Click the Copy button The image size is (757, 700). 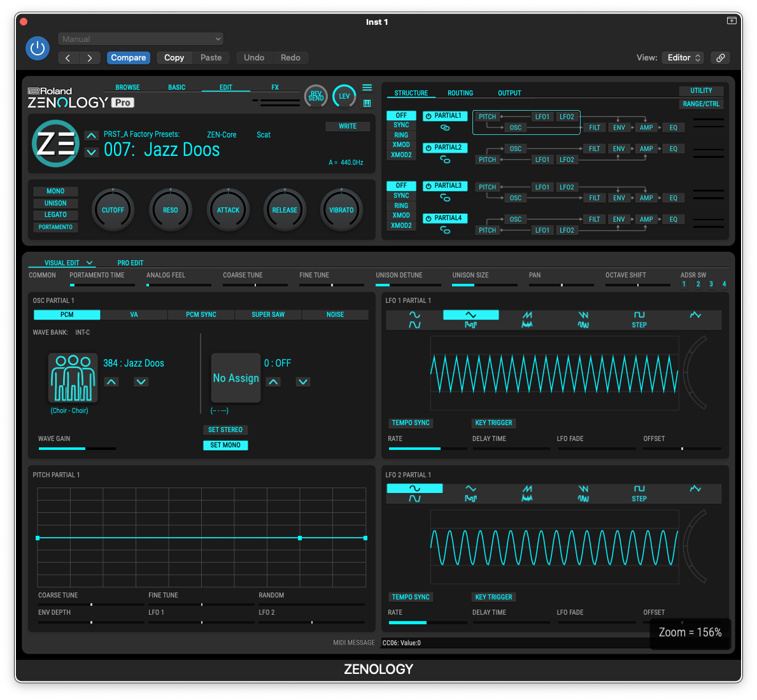point(174,58)
